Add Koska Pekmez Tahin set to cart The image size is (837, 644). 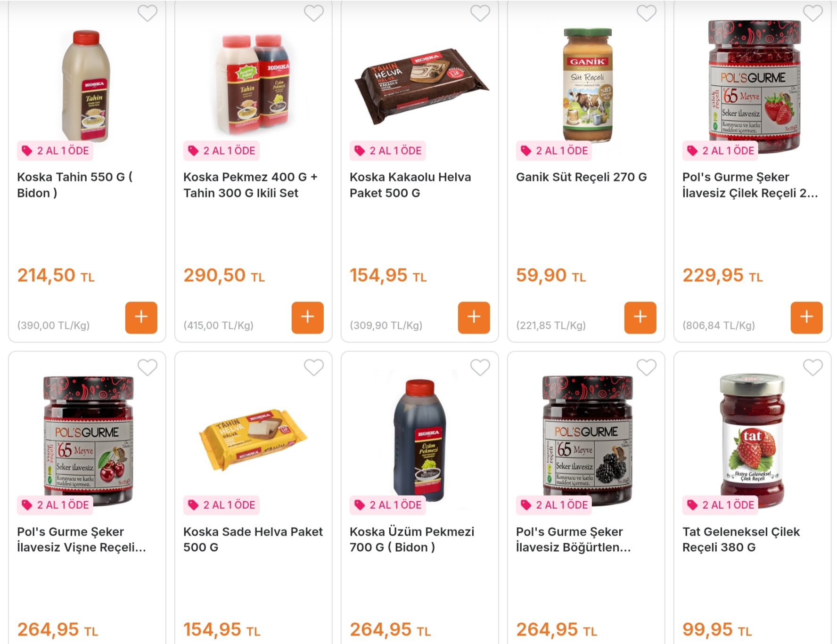coord(307,318)
